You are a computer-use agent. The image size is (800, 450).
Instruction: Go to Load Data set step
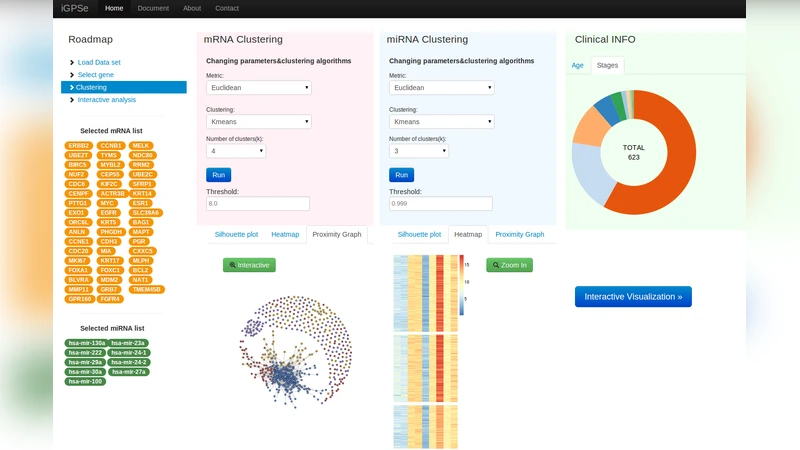(x=99, y=62)
